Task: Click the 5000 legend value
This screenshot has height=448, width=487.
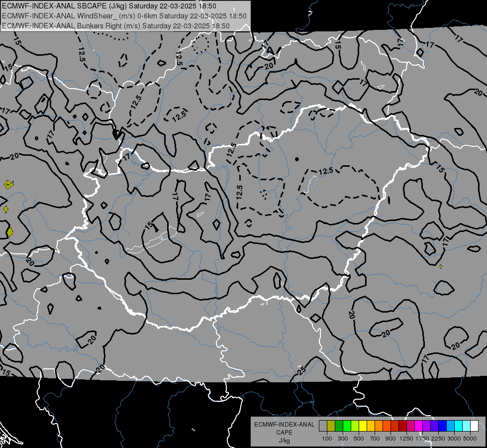Action: [470, 439]
